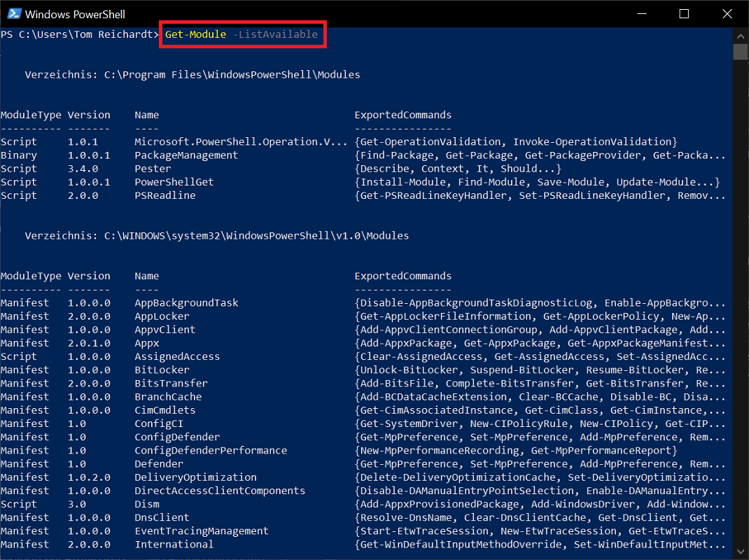Image resolution: width=749 pixels, height=560 pixels.
Task: Close the Windows PowerShell window
Action: pyautogui.click(x=727, y=14)
